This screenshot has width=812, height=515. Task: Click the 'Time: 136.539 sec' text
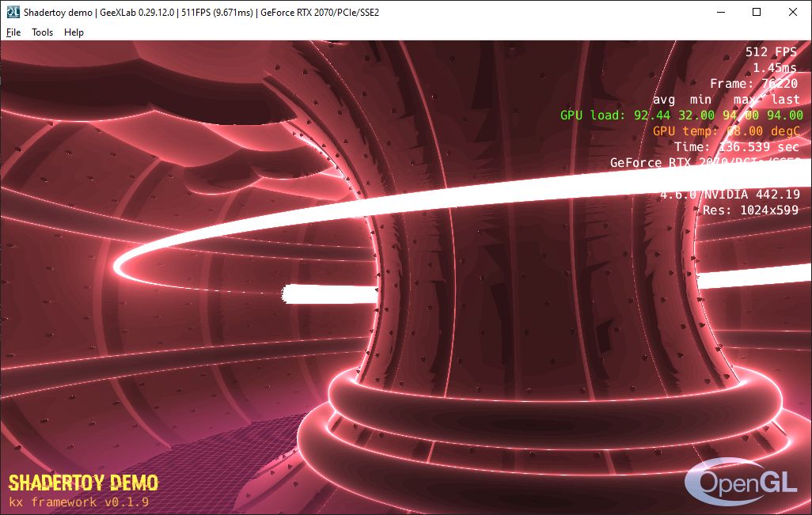tap(737, 147)
